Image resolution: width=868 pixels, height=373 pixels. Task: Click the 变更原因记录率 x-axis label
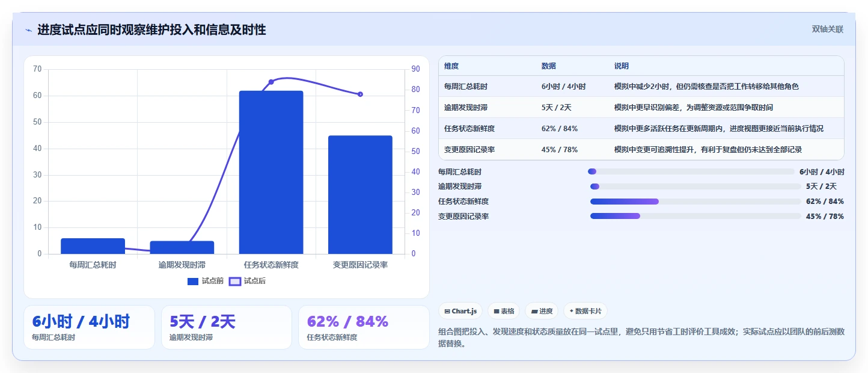[360, 265]
